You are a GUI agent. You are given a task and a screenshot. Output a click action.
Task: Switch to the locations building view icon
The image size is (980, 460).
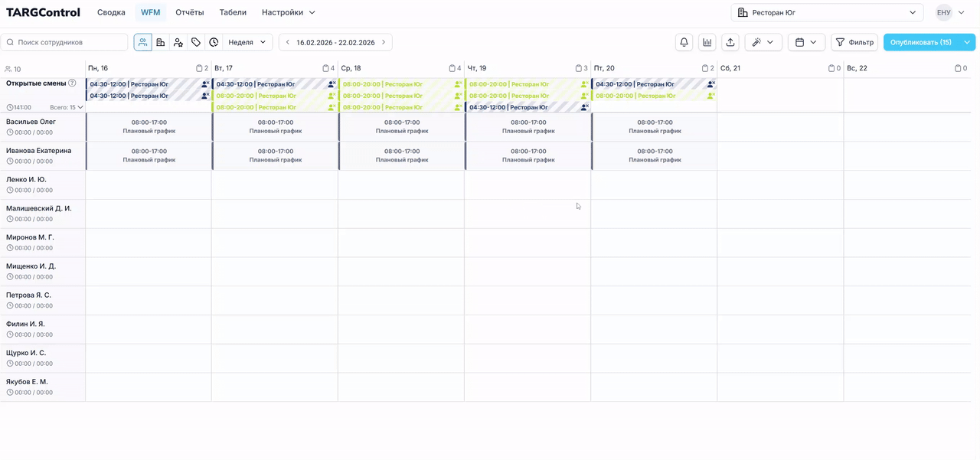(161, 42)
